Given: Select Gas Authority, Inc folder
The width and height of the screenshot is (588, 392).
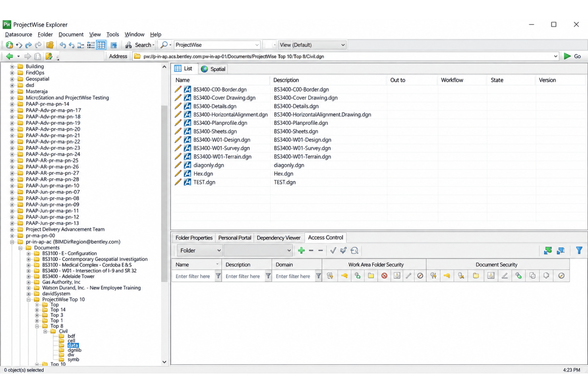Looking at the screenshot, I should 61,282.
